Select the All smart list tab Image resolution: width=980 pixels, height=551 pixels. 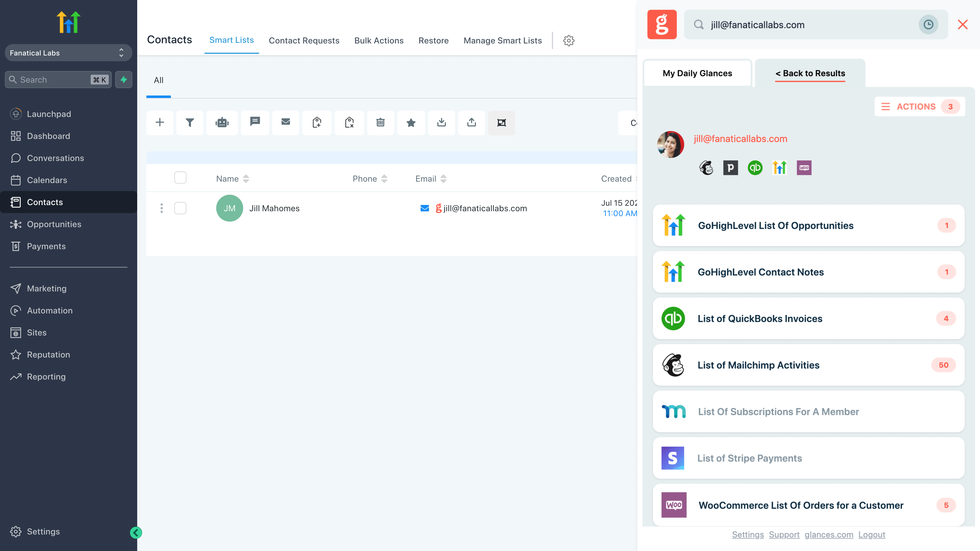[x=158, y=80]
